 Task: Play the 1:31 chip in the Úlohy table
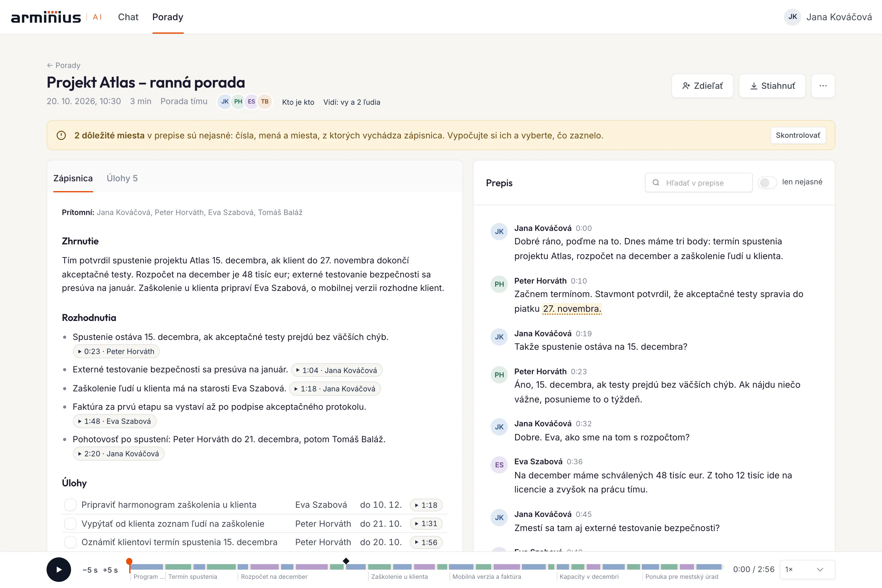426,523
